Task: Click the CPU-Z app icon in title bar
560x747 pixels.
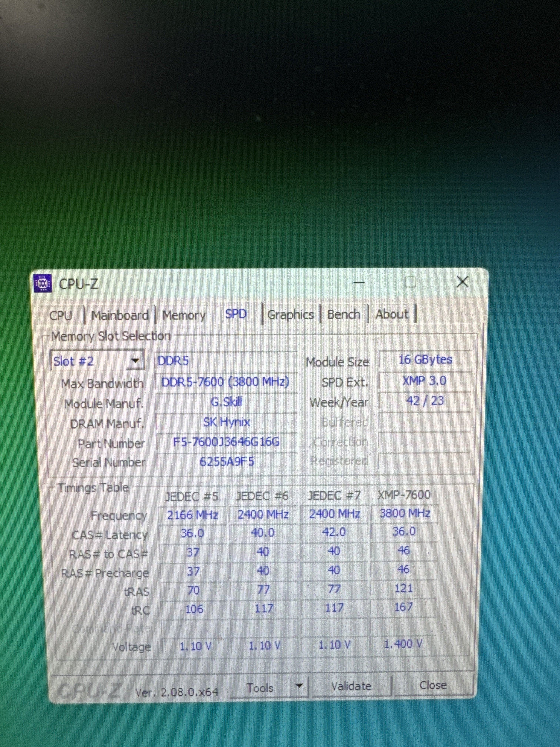Action: point(43,283)
